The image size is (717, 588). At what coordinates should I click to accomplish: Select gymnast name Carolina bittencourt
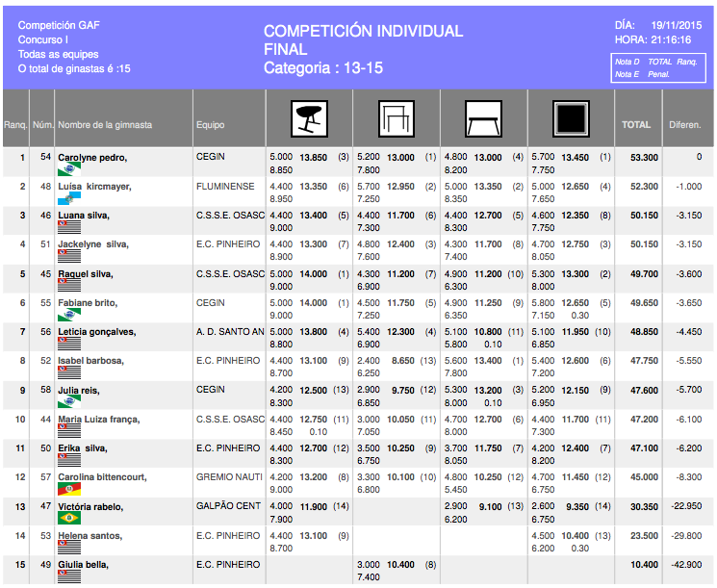click(102, 477)
